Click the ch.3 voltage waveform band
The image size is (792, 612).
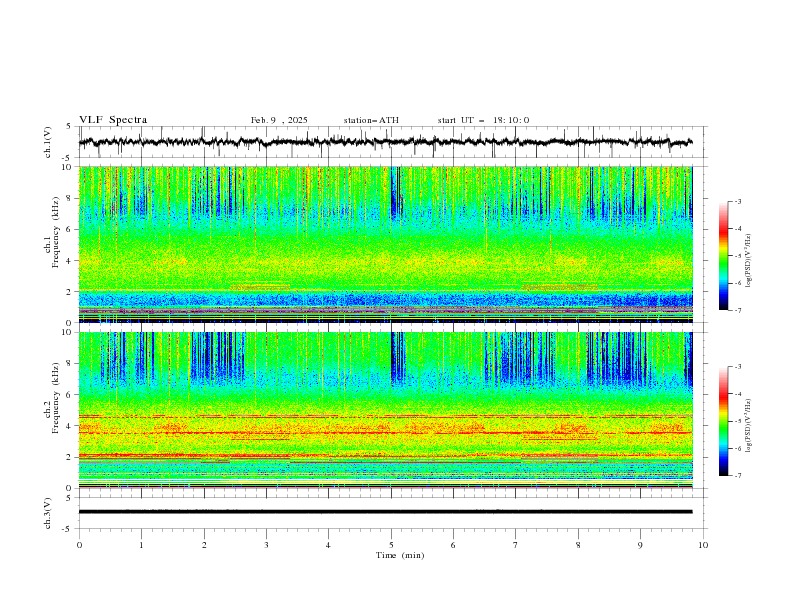click(x=385, y=512)
